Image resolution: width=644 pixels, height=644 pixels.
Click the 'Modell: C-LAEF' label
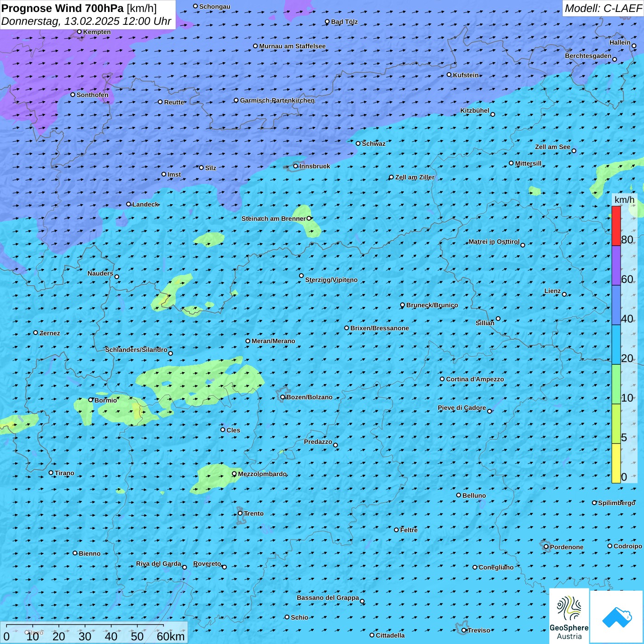click(603, 8)
